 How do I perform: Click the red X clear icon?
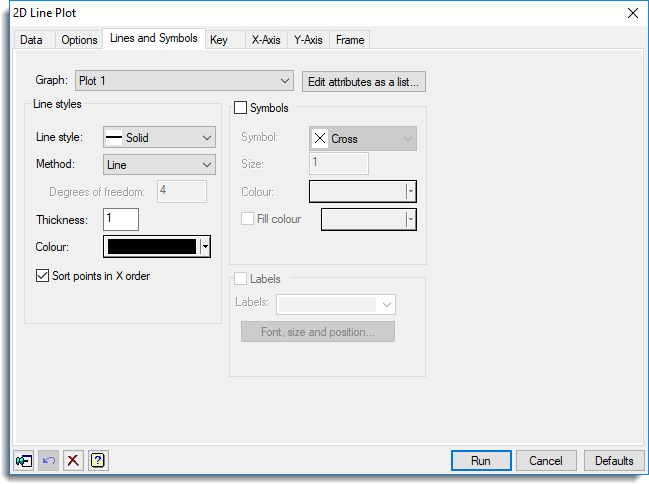(x=73, y=461)
